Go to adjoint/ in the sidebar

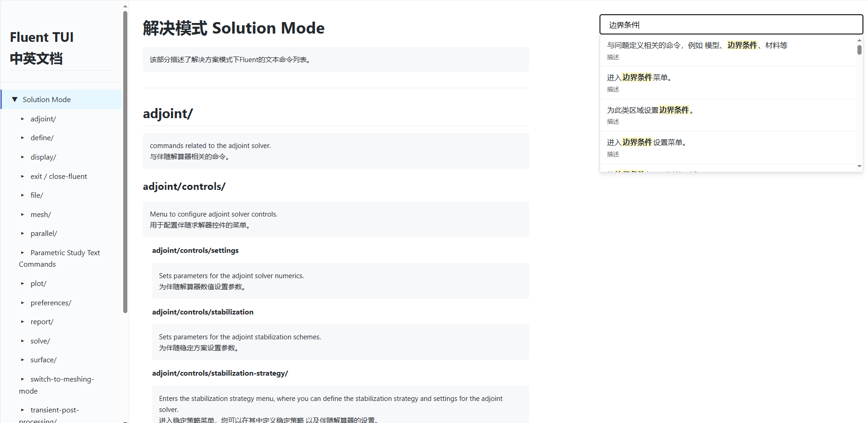point(43,119)
